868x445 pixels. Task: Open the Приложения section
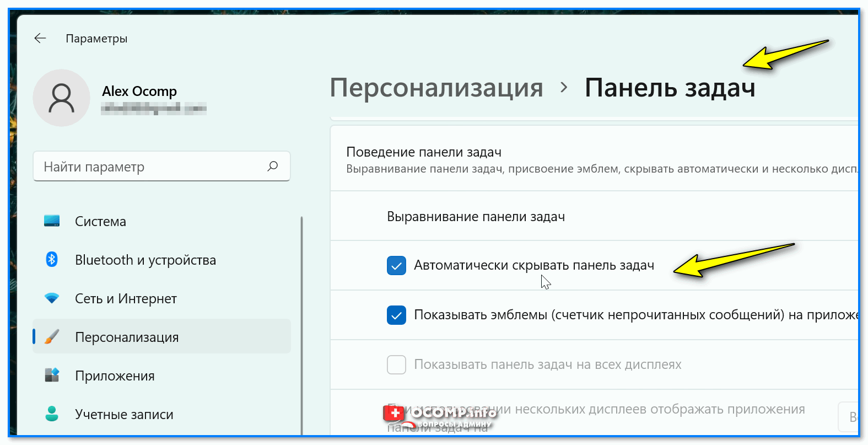(161, 376)
